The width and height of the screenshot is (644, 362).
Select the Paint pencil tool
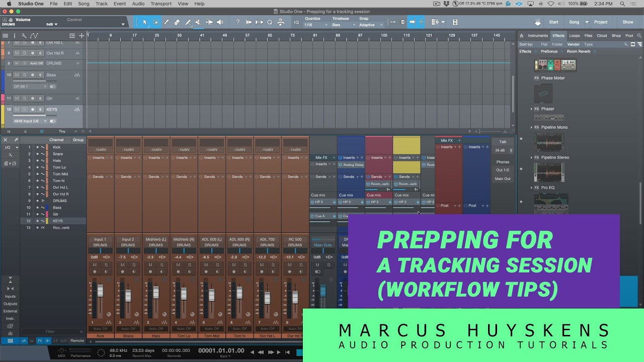167,22
